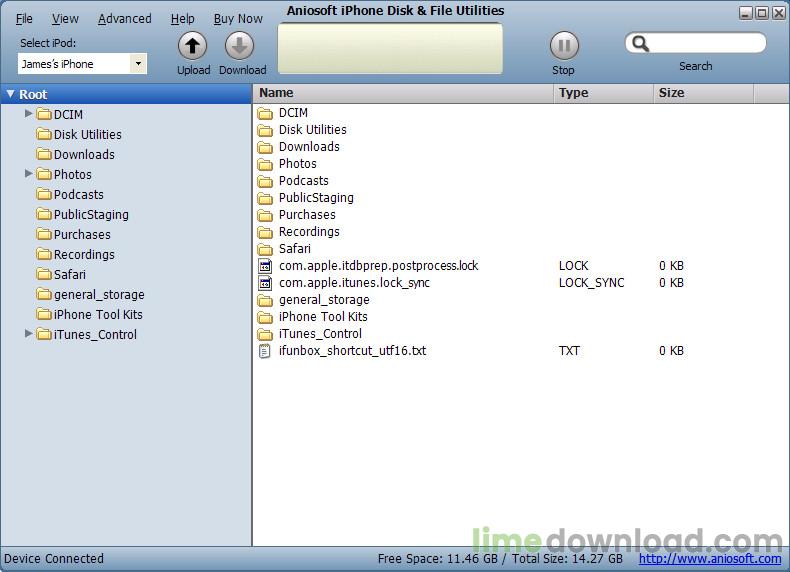
Task: Open the File menu
Action: 24,19
